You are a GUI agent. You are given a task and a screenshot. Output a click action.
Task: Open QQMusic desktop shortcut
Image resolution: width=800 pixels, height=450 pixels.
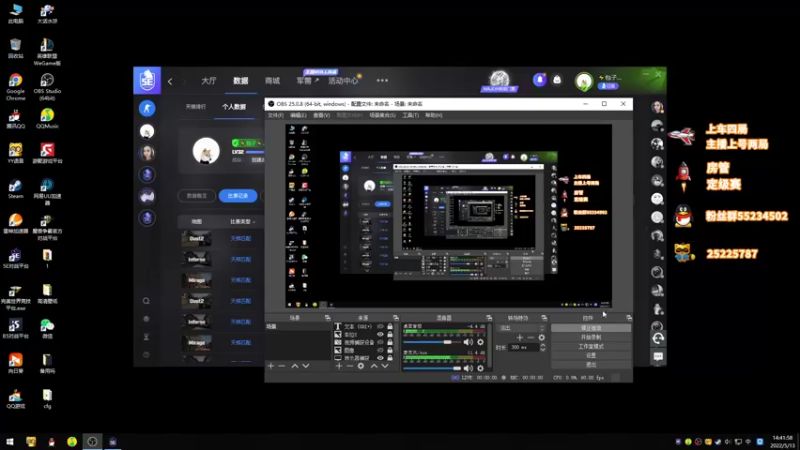point(47,118)
